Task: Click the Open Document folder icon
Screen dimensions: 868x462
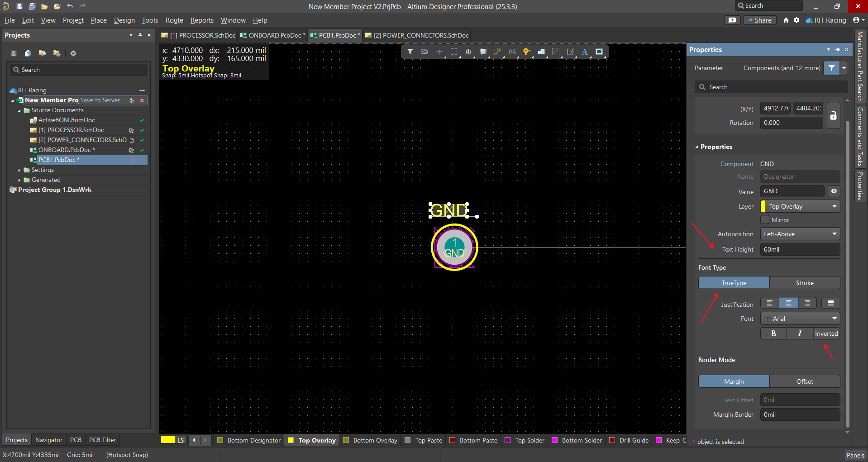Action: click(x=44, y=6)
